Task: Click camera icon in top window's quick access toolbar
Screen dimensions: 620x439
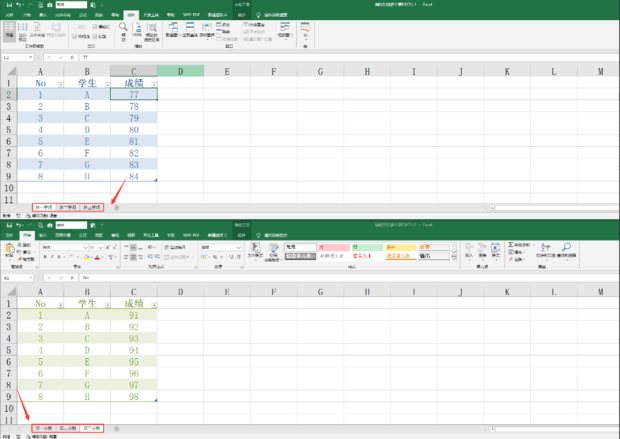Action: point(50,5)
